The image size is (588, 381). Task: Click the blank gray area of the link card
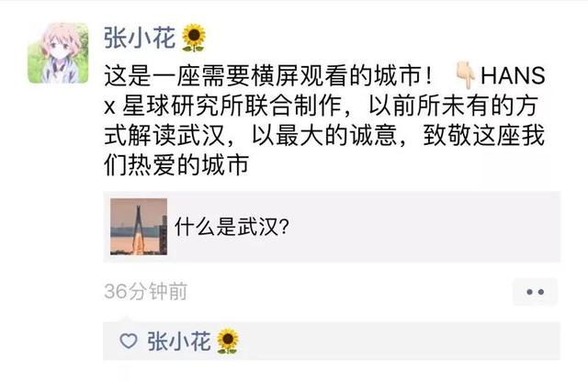pos(424,227)
